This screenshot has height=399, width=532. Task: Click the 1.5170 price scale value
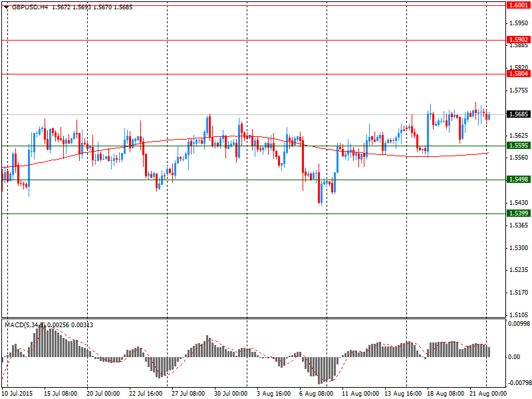519,293
